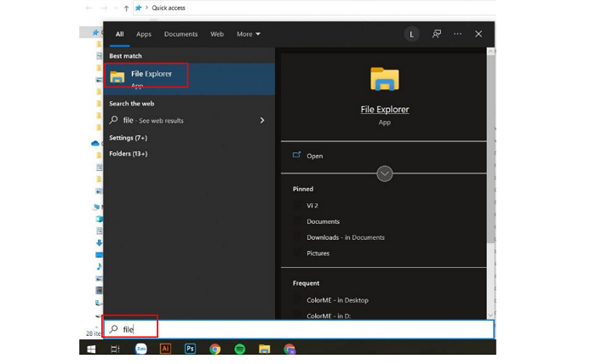
Task: Open pinned Downloads folder entry
Action: (345, 237)
